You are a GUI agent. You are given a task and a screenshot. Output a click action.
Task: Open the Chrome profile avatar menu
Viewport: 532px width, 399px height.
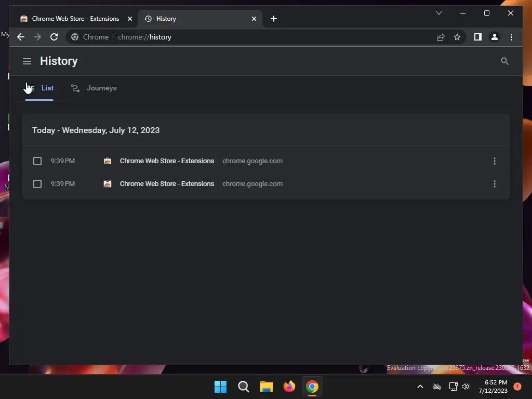pos(495,37)
